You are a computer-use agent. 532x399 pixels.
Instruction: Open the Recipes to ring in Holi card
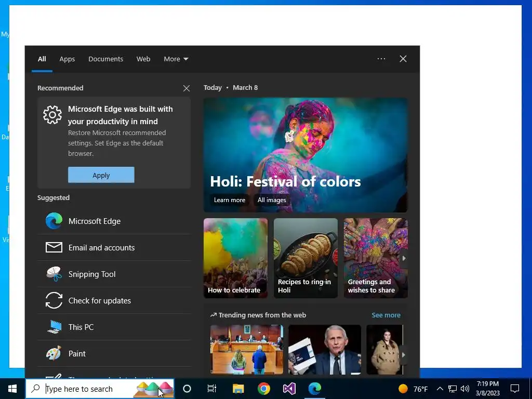(x=305, y=258)
